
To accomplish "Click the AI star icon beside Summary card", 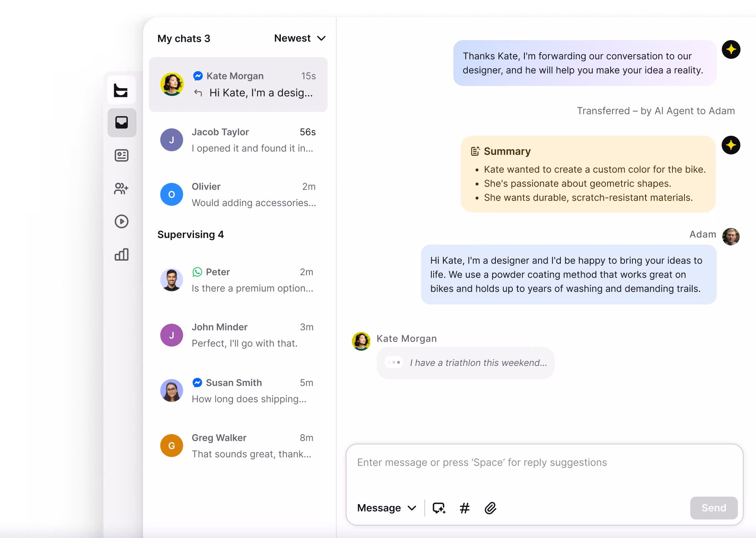I will tap(731, 145).
